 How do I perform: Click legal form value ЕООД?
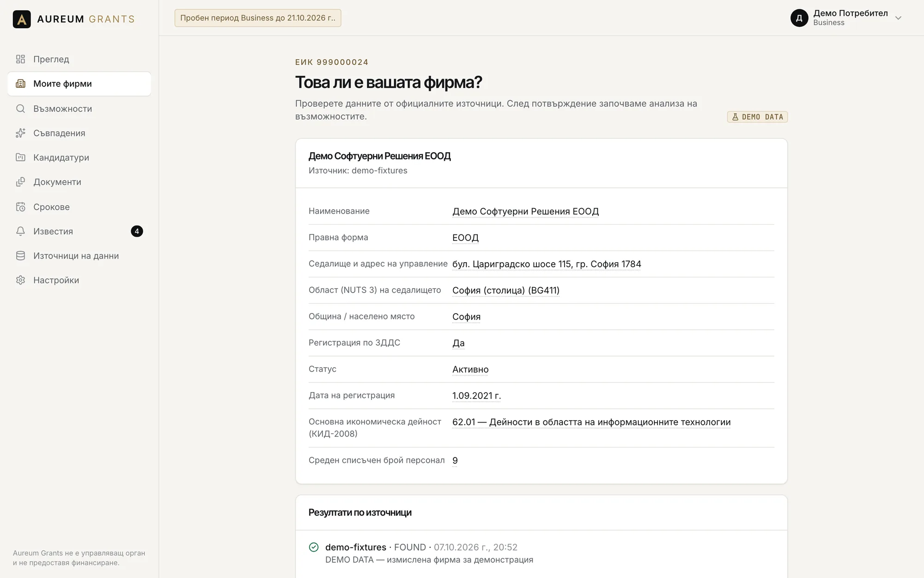point(465,238)
